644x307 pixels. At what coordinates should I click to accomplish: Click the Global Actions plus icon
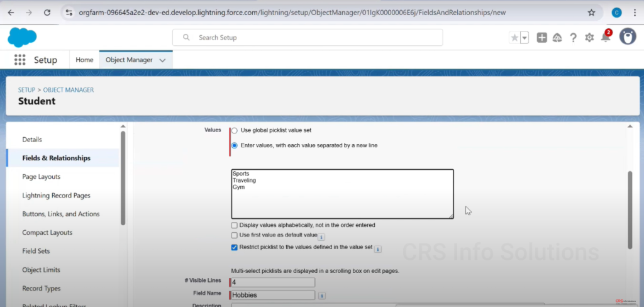coord(541,38)
